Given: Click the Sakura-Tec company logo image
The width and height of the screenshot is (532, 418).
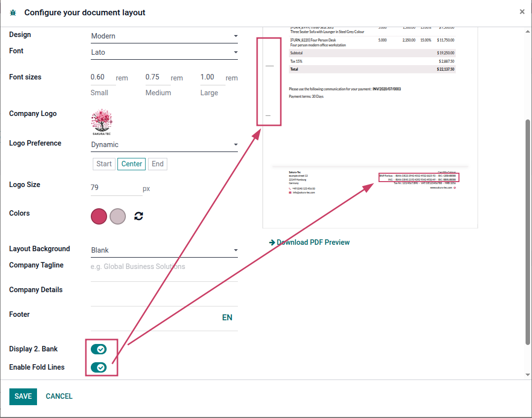Looking at the screenshot, I should coord(102,122).
